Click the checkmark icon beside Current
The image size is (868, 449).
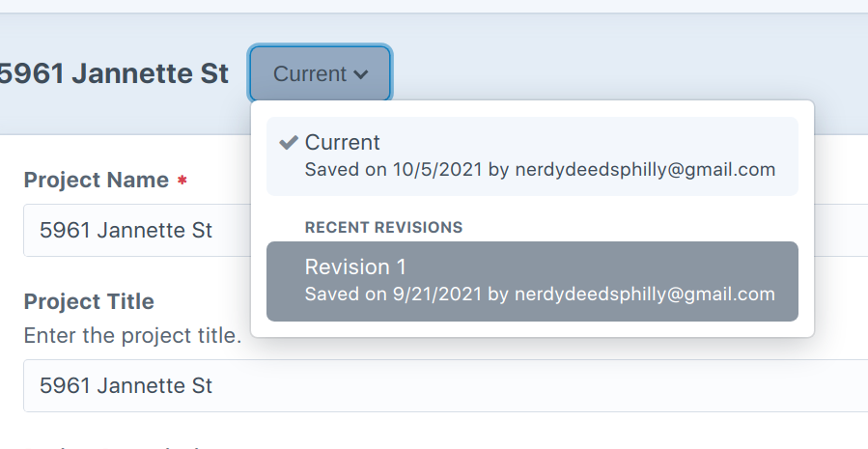point(288,142)
